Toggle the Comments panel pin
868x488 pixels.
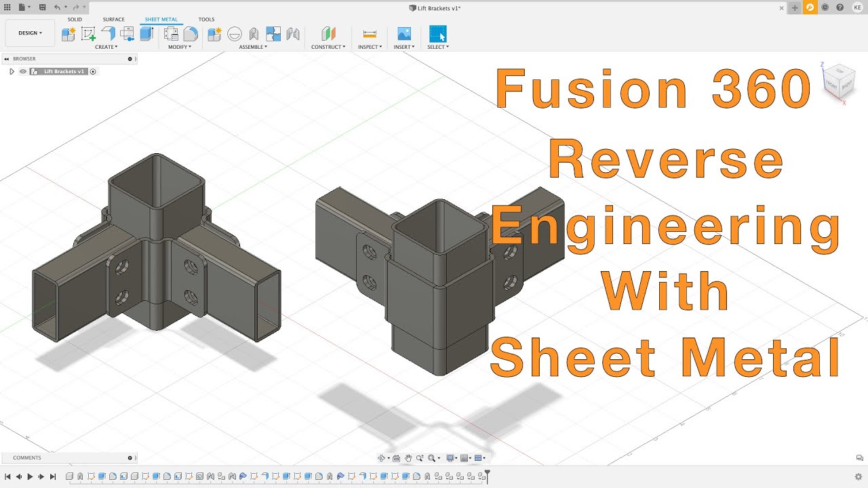130,457
